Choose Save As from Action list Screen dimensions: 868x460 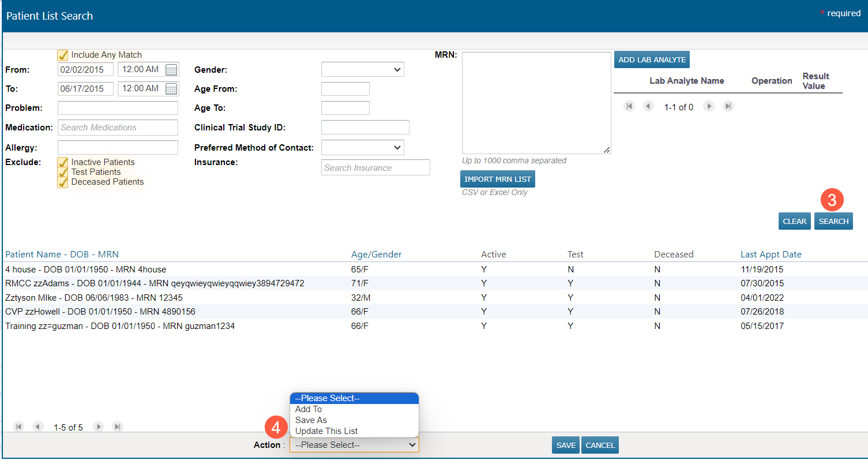coord(311,420)
